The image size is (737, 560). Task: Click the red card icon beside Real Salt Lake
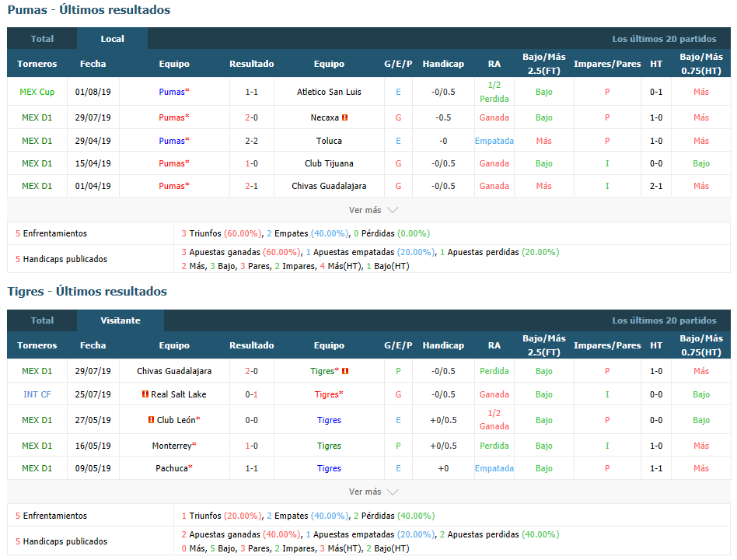[145, 394]
